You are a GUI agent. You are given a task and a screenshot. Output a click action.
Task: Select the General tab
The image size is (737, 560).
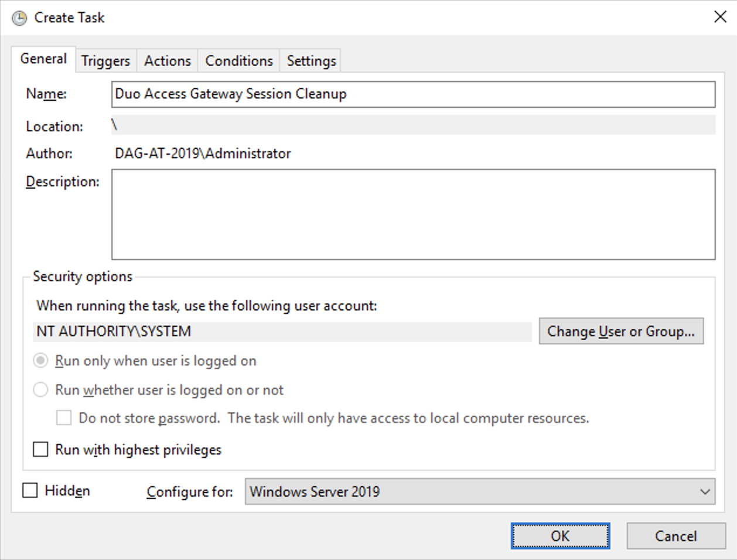[43, 59]
